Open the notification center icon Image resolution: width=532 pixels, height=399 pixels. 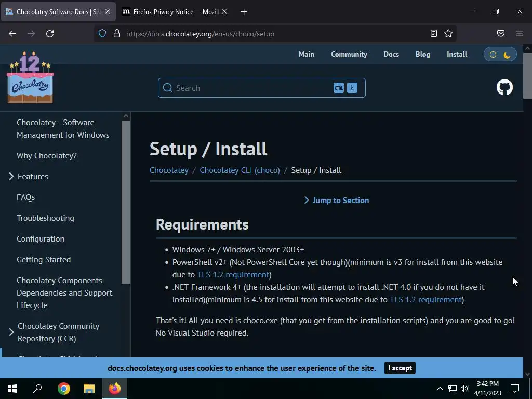coord(515,389)
